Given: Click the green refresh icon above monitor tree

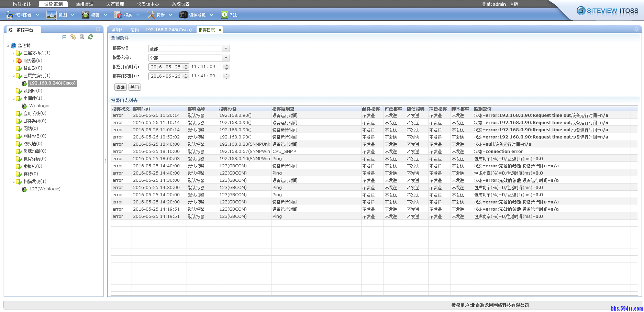Looking at the screenshot, I should (x=91, y=37).
